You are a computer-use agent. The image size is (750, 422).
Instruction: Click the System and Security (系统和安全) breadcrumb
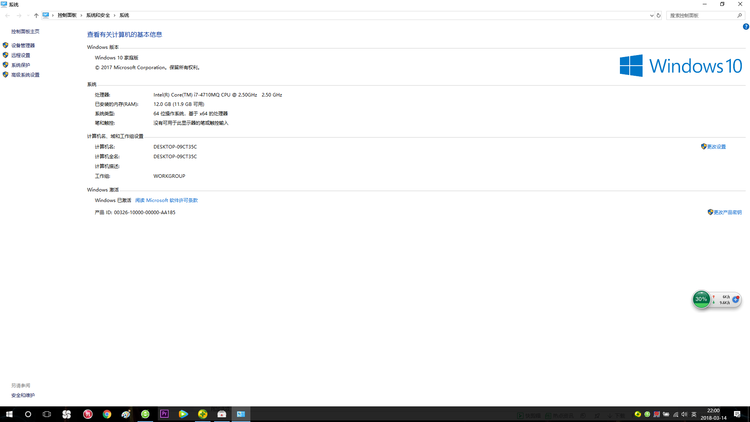click(98, 15)
